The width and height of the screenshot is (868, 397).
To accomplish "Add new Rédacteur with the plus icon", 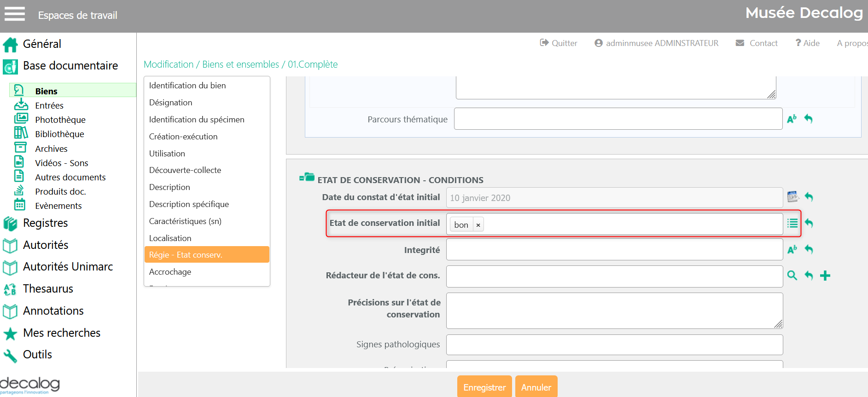I will click(825, 276).
